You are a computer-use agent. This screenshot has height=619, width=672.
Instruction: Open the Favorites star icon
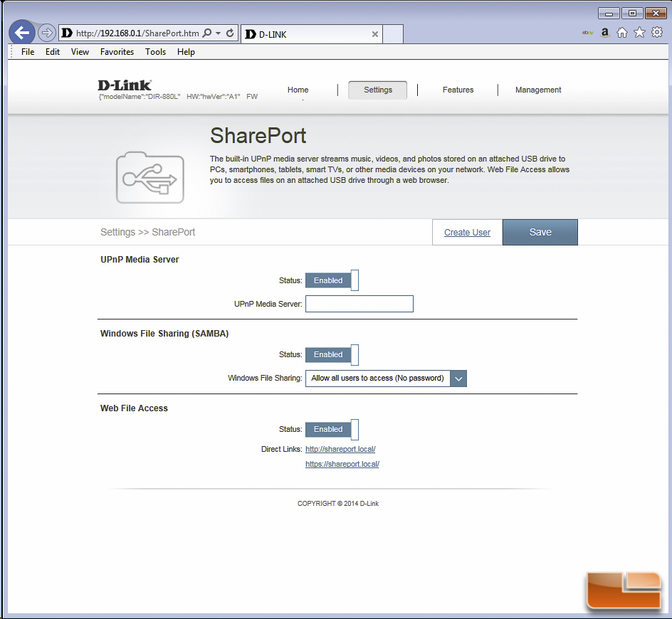point(639,33)
